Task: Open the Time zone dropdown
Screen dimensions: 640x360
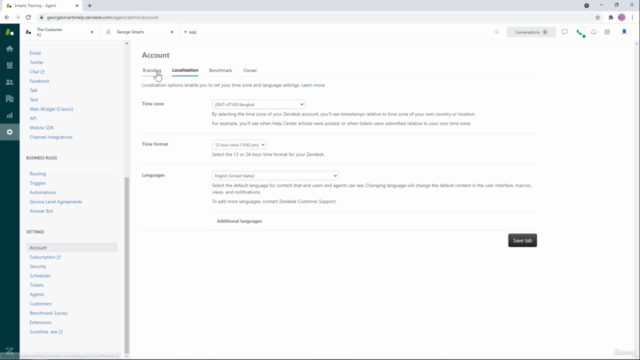Action: tap(258, 104)
